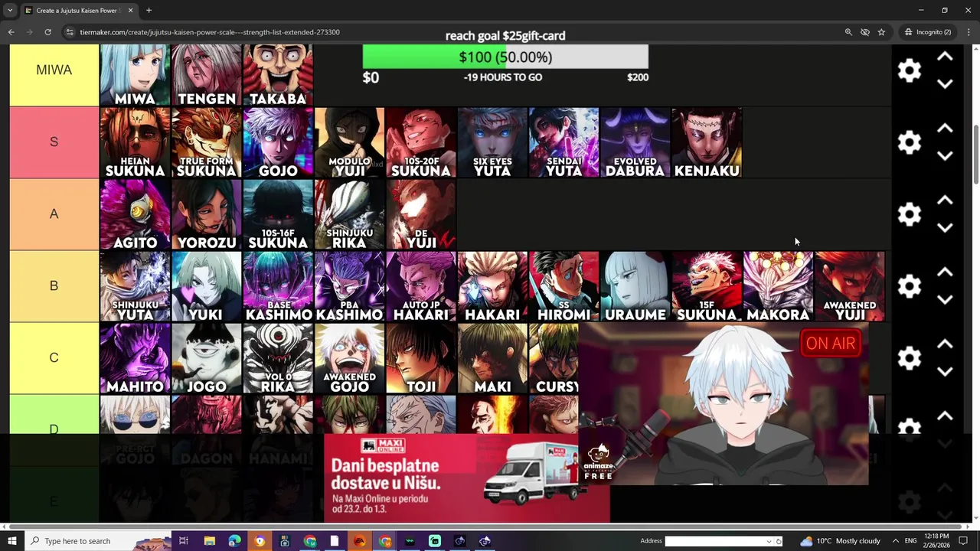980x551 pixels.
Task: Pick the Toji thumbnail
Action: (x=421, y=358)
